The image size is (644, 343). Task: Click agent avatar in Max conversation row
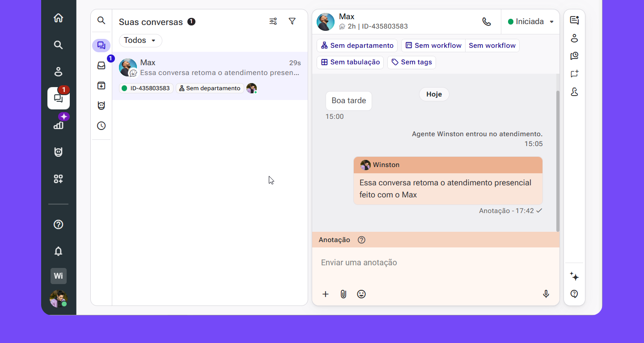point(252,88)
